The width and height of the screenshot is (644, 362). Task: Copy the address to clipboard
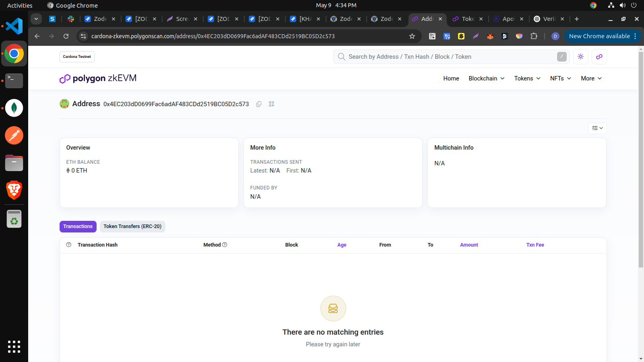coord(259,104)
